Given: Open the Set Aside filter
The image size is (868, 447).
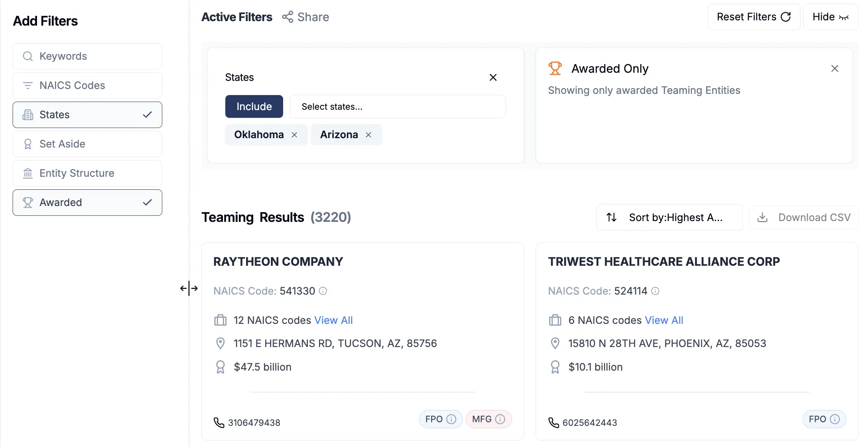Looking at the screenshot, I should [87, 144].
